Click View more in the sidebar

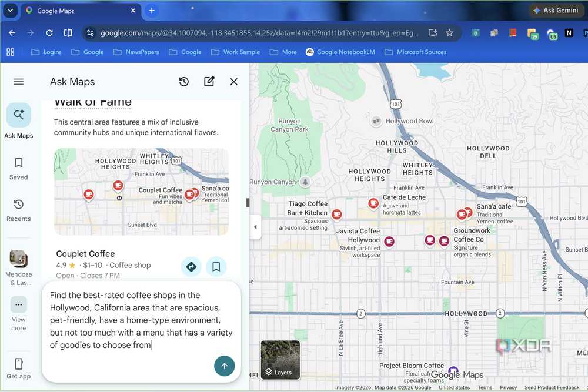tap(18, 314)
